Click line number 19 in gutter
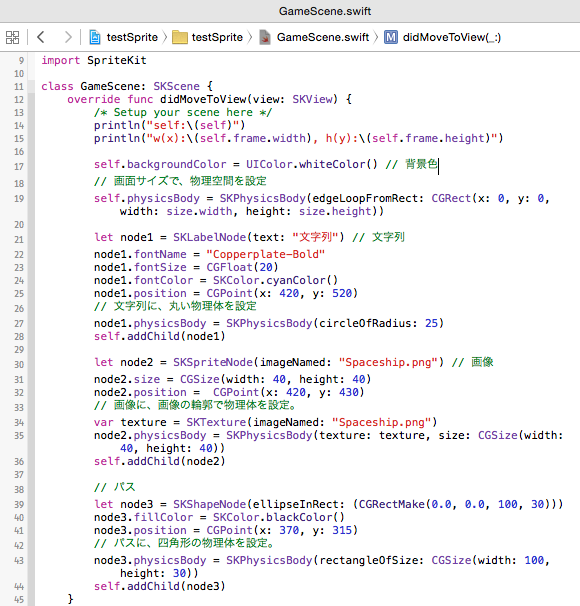Image resolution: width=580 pixels, height=606 pixels. tap(19, 199)
